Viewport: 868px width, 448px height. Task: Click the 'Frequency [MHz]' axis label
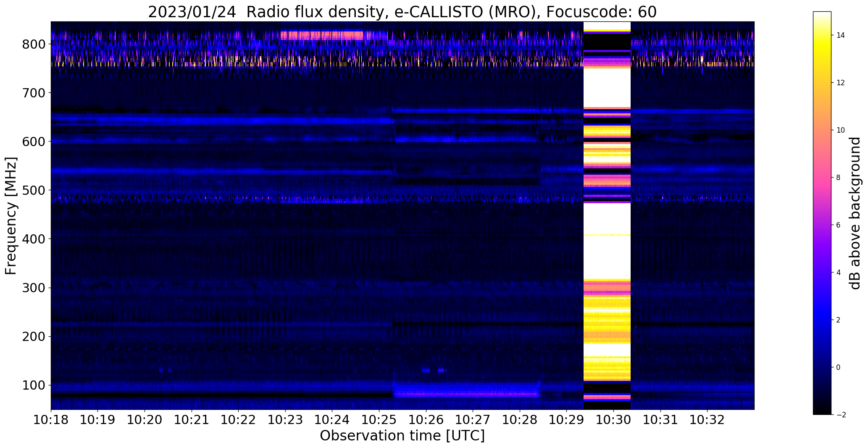(11, 216)
